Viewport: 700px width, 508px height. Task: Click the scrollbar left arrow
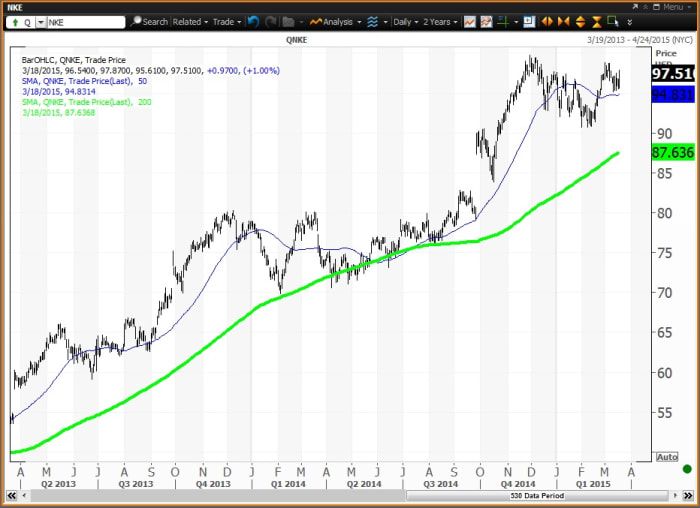pyautogui.click(x=24, y=496)
